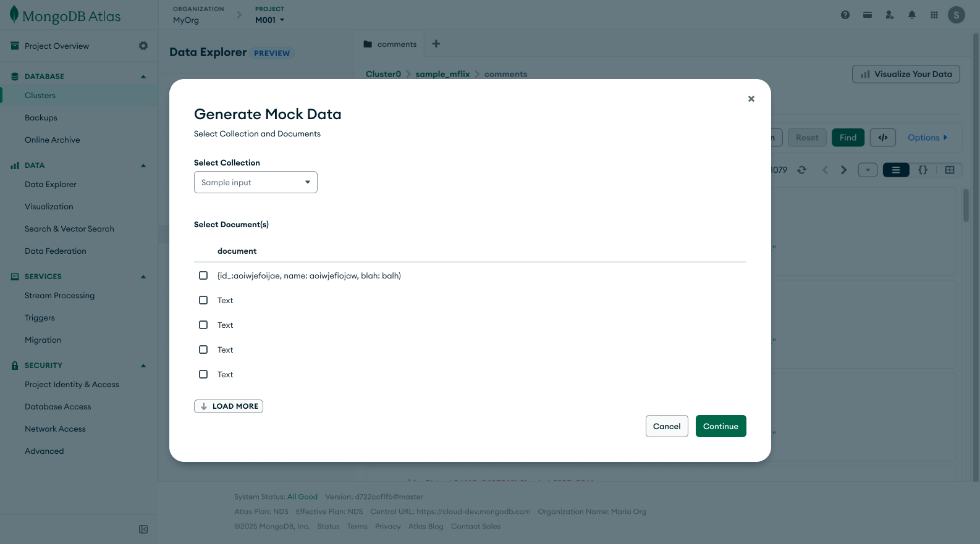Screen dimensions: 980x544
Task: Click the sample_mflix breadcrumb link
Action: coord(442,74)
